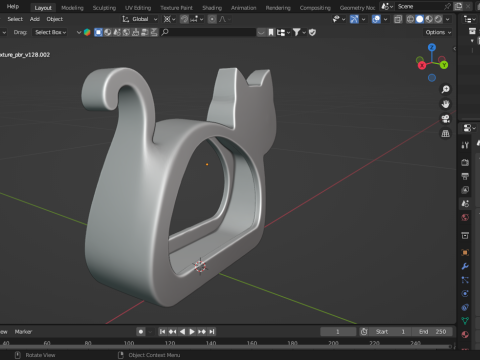
Task: Open the World properties tab
Action: [465, 217]
